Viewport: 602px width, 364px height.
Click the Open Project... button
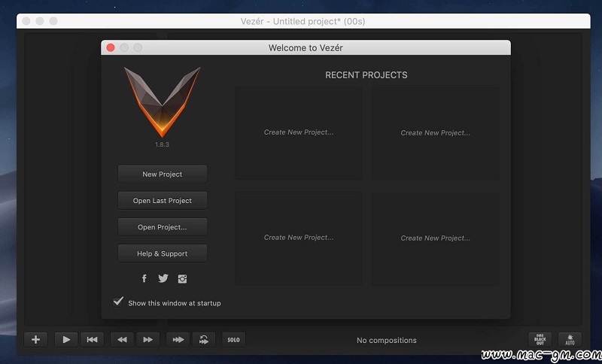click(163, 227)
